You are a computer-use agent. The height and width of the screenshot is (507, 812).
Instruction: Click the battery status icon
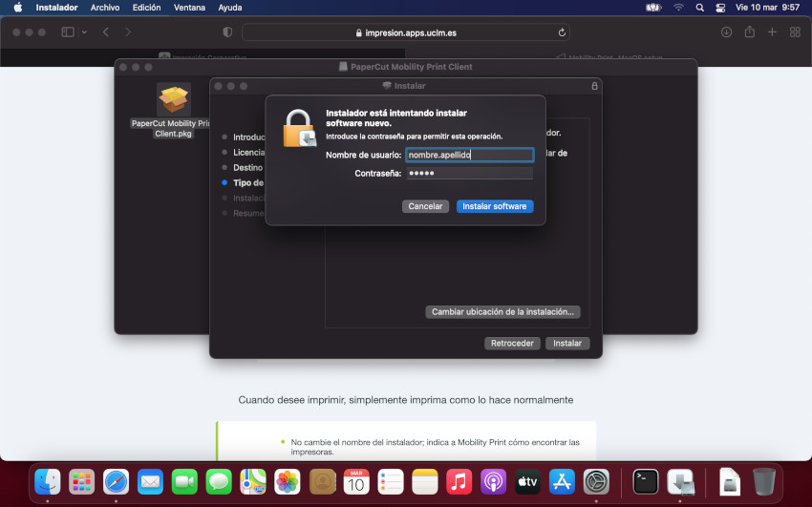coord(653,8)
